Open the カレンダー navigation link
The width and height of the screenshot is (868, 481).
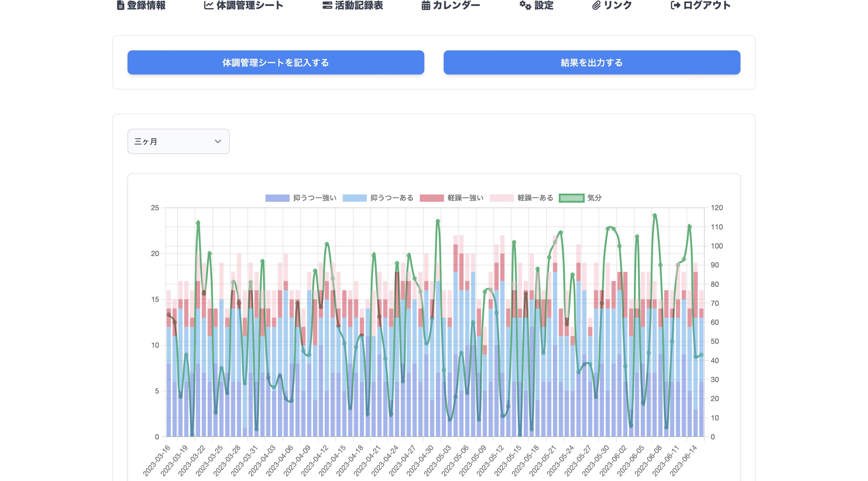pyautogui.click(x=451, y=5)
